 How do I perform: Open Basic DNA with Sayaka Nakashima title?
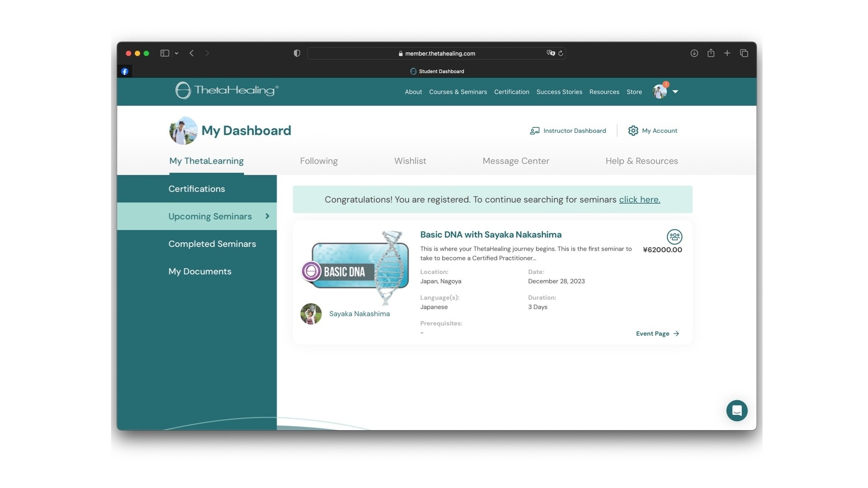pos(491,235)
